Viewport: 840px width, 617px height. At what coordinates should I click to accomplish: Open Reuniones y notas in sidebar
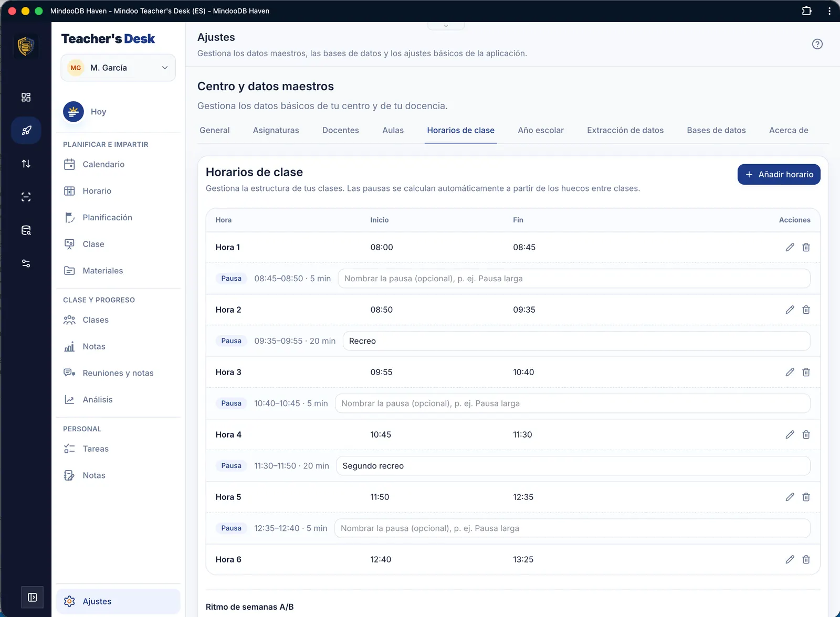[118, 373]
